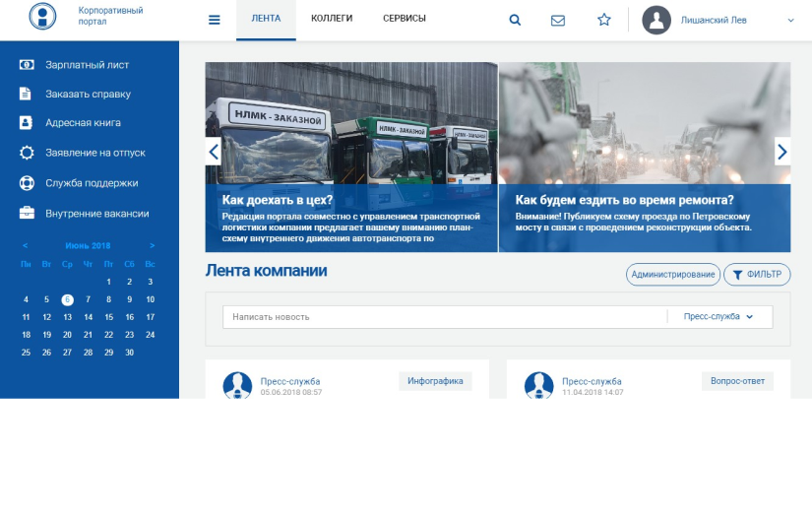Click the Вопрос-ответ tag button
Screen dimensions: 812x517
click(737, 381)
